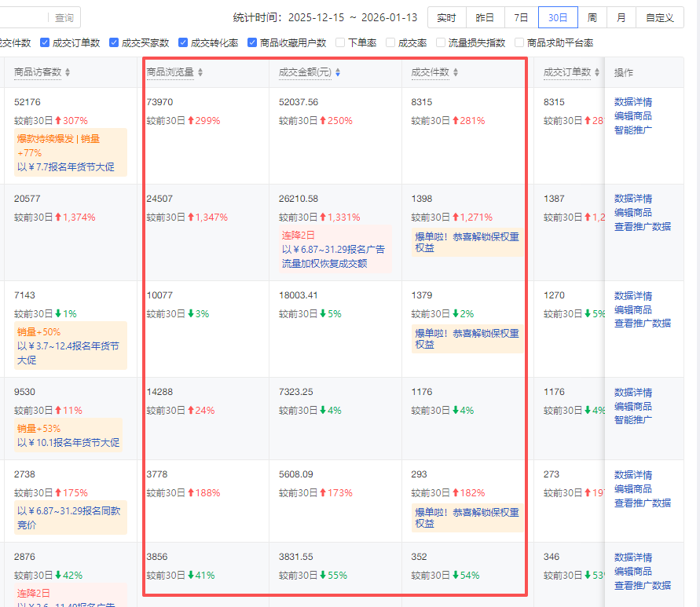Image resolution: width=700 pixels, height=607 pixels.
Task: Click the 成交金额 value 3831.55
Action: point(296,557)
